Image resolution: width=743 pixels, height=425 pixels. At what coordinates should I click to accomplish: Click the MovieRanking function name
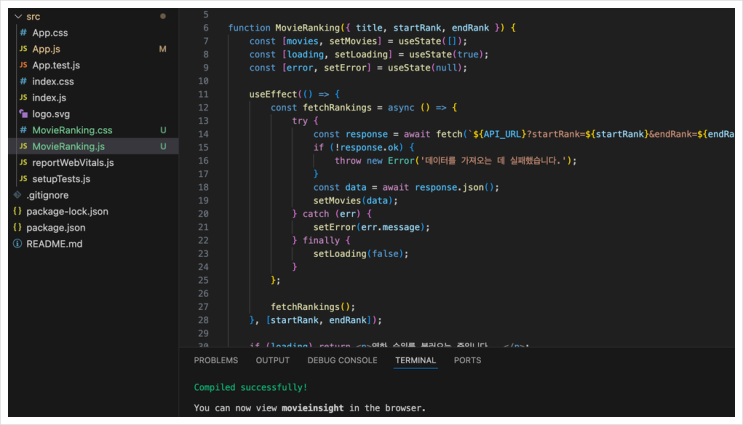pyautogui.click(x=308, y=28)
